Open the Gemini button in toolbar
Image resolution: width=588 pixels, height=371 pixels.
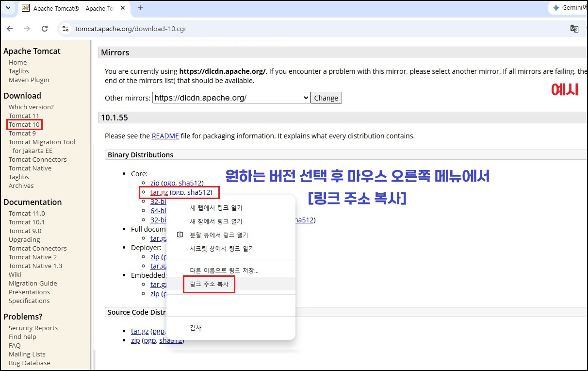pyautogui.click(x=569, y=8)
